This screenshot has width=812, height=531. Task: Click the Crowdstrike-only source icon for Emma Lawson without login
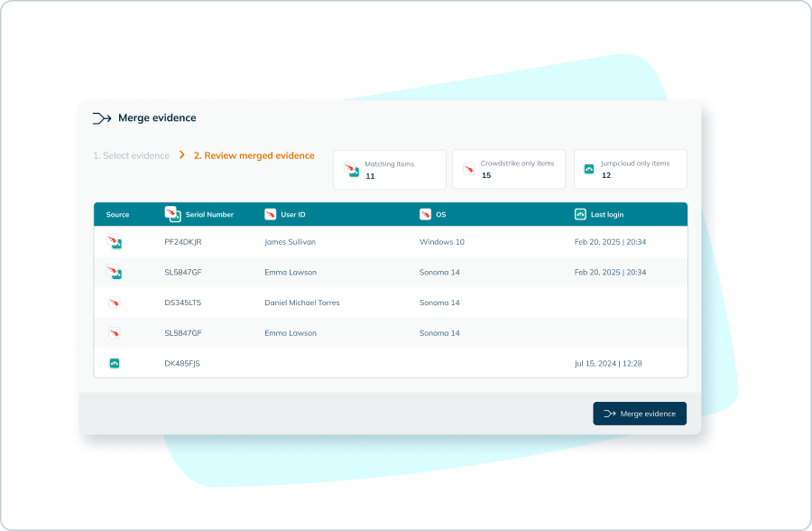(x=115, y=333)
